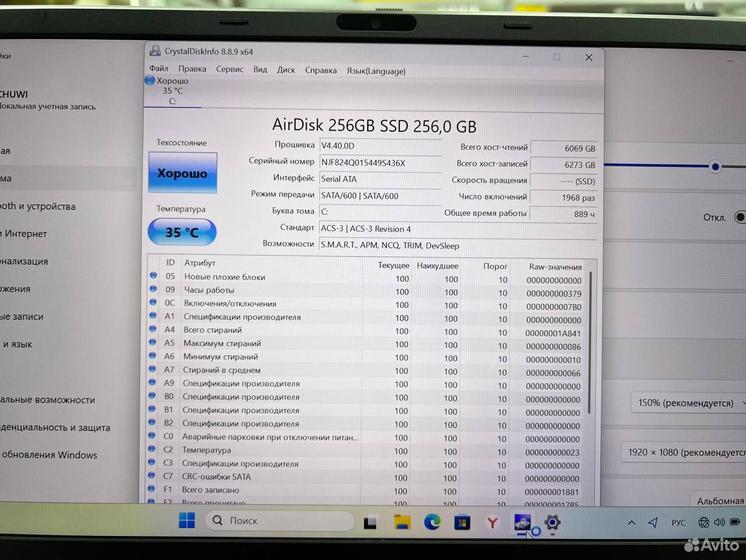Click the volume speaker tray icon

coord(719,522)
